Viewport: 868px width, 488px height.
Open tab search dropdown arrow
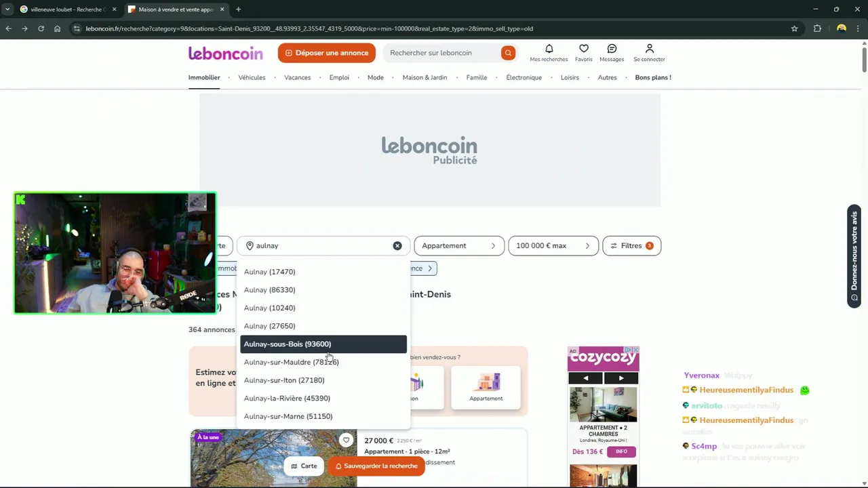click(x=7, y=9)
